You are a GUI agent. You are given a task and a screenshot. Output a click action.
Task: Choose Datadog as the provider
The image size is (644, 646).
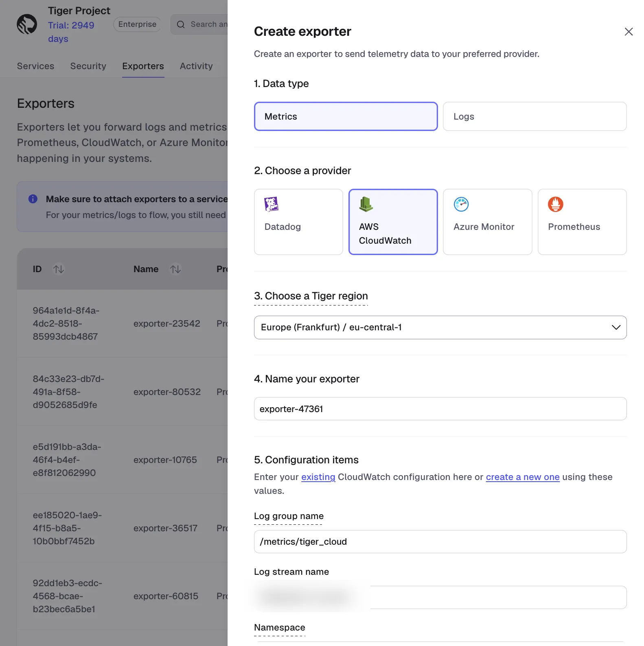[x=298, y=222]
